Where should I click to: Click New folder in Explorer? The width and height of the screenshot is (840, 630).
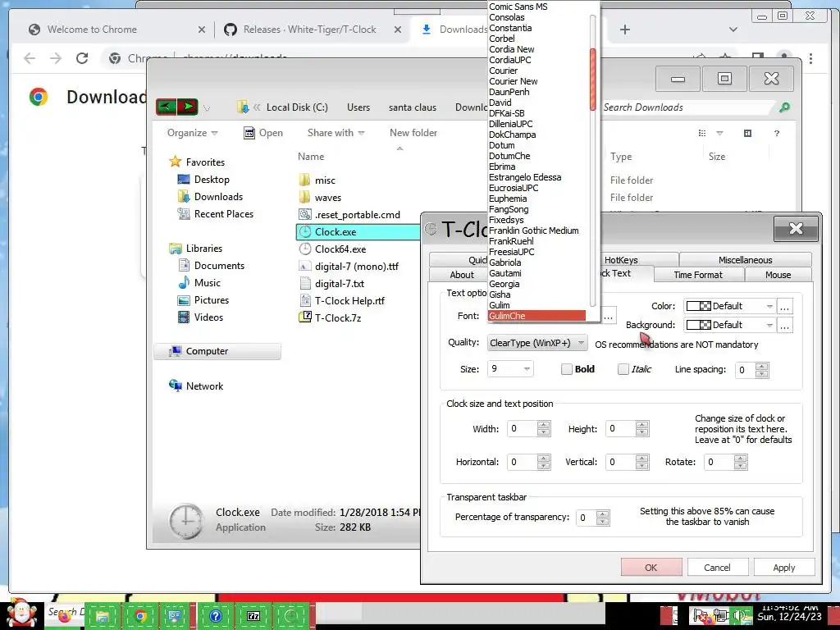413,133
